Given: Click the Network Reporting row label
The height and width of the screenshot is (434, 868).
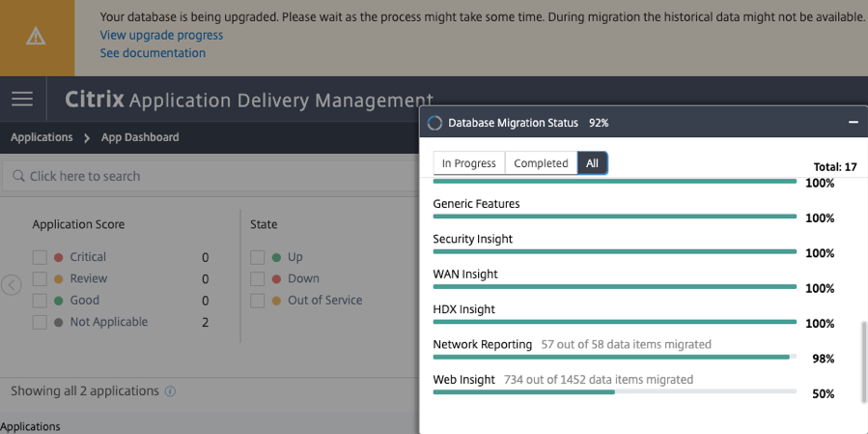Looking at the screenshot, I should pyautogui.click(x=483, y=344).
